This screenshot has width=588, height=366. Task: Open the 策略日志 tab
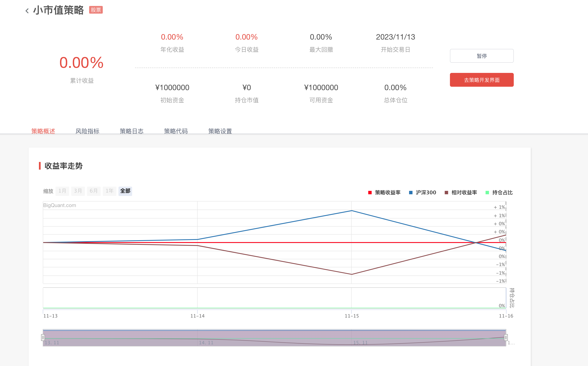pyautogui.click(x=131, y=131)
